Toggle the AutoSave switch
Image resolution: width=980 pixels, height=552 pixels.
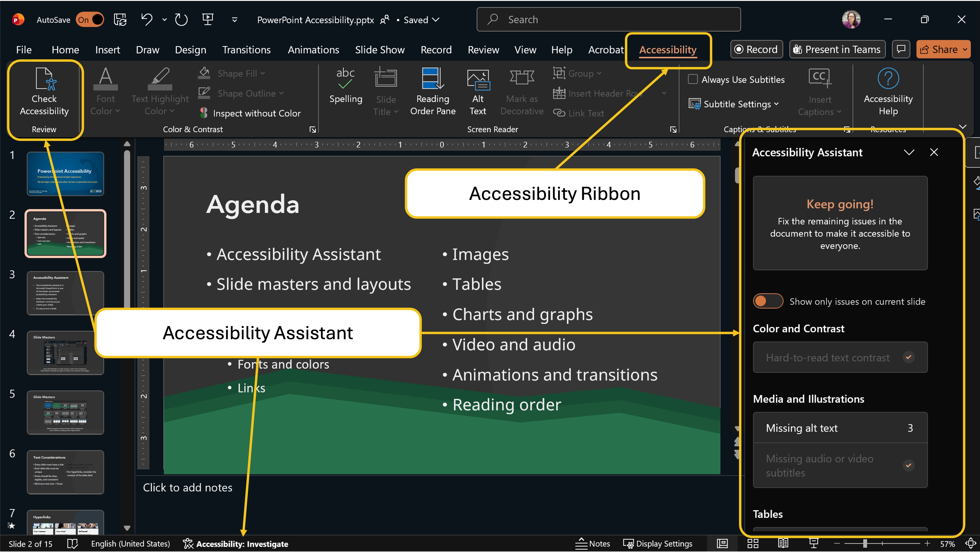(90, 19)
